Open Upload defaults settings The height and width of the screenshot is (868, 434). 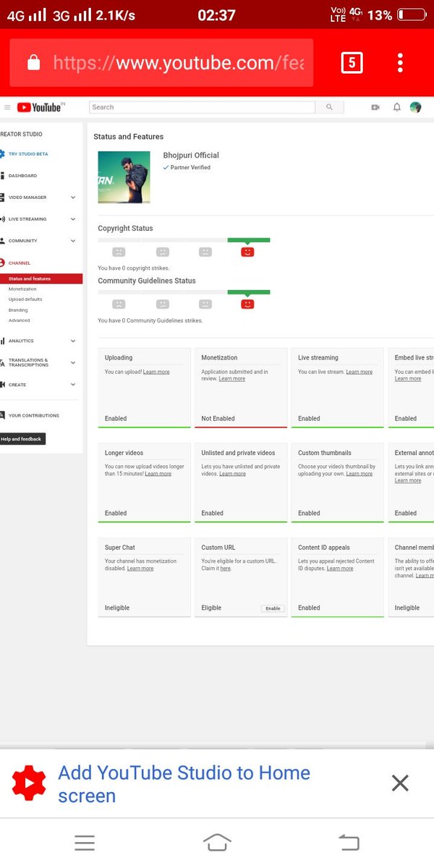click(x=25, y=299)
